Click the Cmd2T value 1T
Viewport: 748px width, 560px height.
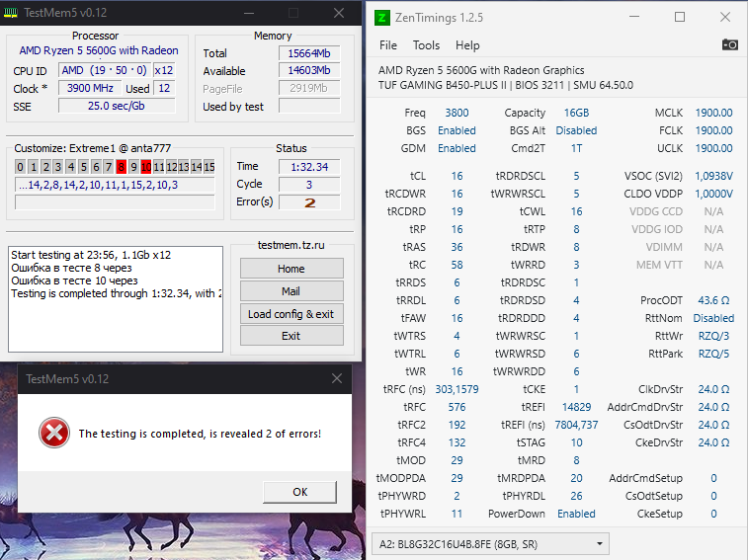tap(576, 148)
